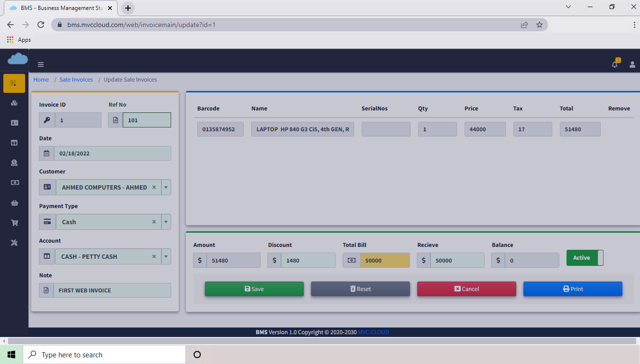Click the hamburger menu icon in header
640x364 pixels.
click(x=41, y=64)
